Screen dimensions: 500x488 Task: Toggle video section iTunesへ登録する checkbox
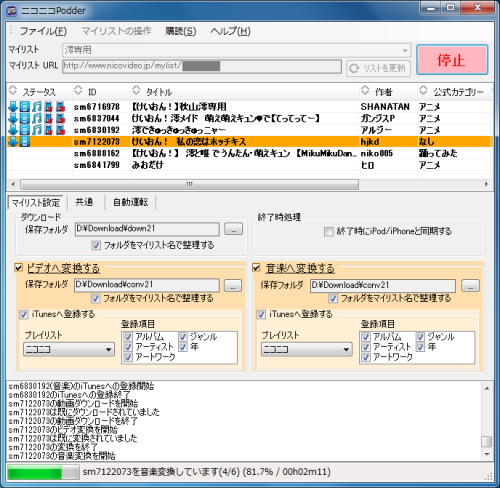pyautogui.click(x=24, y=314)
